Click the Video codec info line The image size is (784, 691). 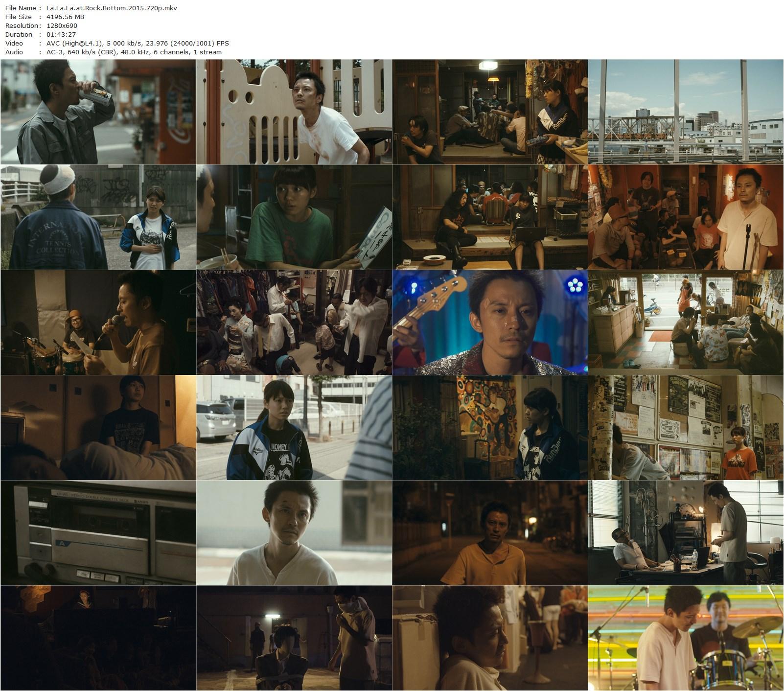[137, 43]
